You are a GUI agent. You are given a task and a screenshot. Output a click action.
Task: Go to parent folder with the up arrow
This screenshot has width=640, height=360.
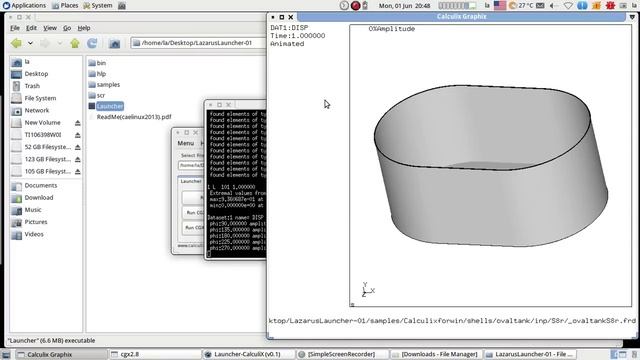click(75, 43)
